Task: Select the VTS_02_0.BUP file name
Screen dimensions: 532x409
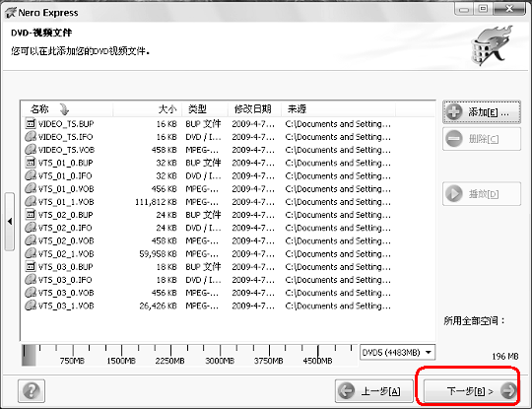Action: coord(65,215)
